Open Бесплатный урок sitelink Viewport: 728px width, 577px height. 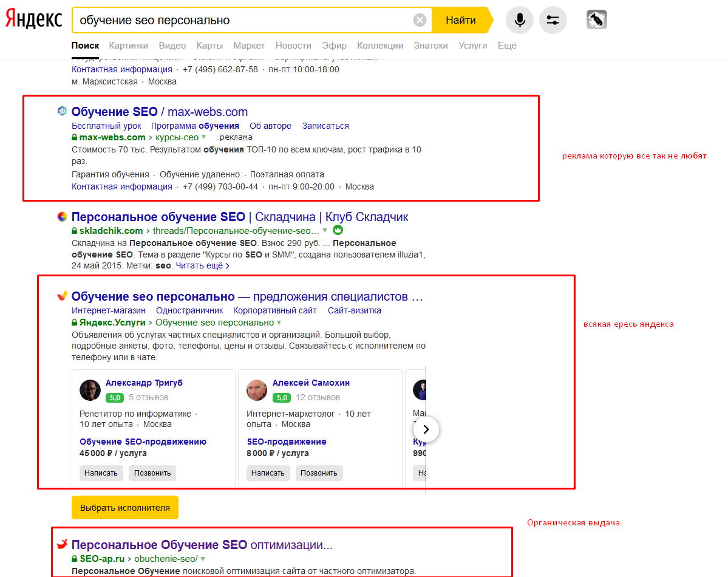coord(106,126)
